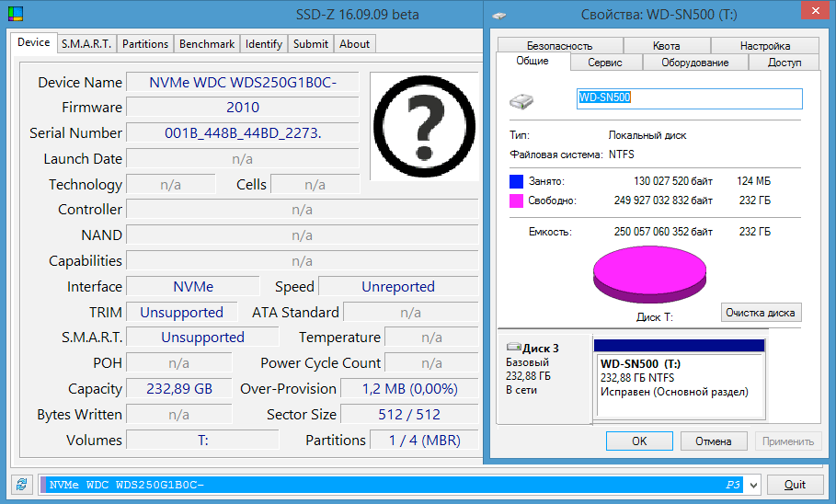Image resolution: width=836 pixels, height=504 pixels.
Task: Click the question mark device image
Action: [424, 126]
